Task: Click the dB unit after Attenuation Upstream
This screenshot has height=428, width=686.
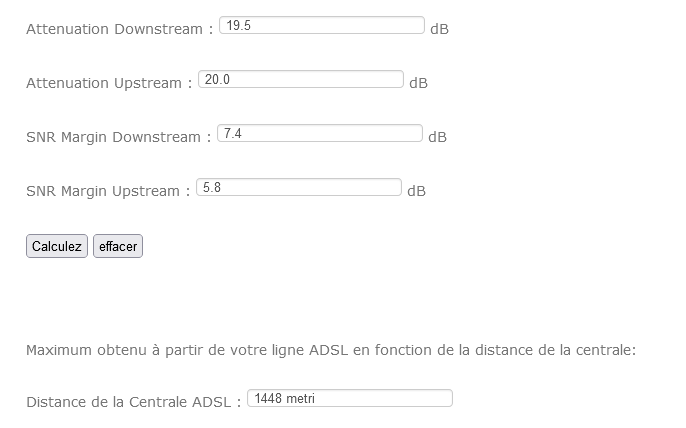Action: [418, 83]
